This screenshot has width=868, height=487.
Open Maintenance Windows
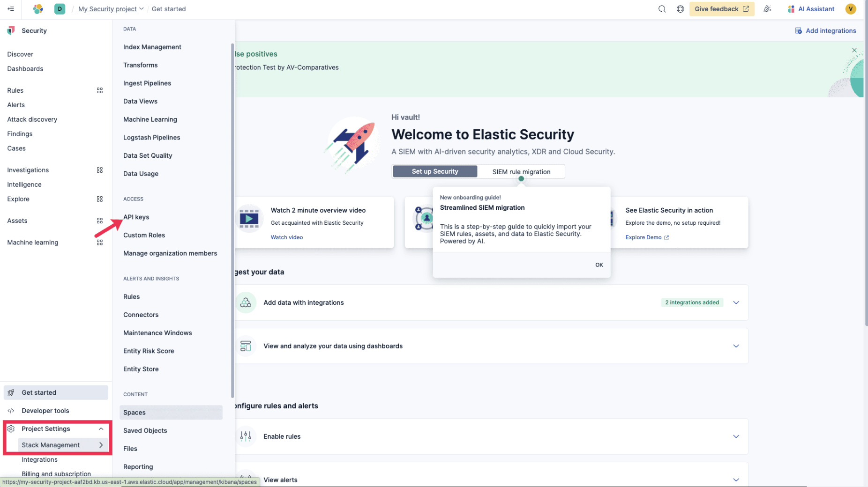pos(157,333)
